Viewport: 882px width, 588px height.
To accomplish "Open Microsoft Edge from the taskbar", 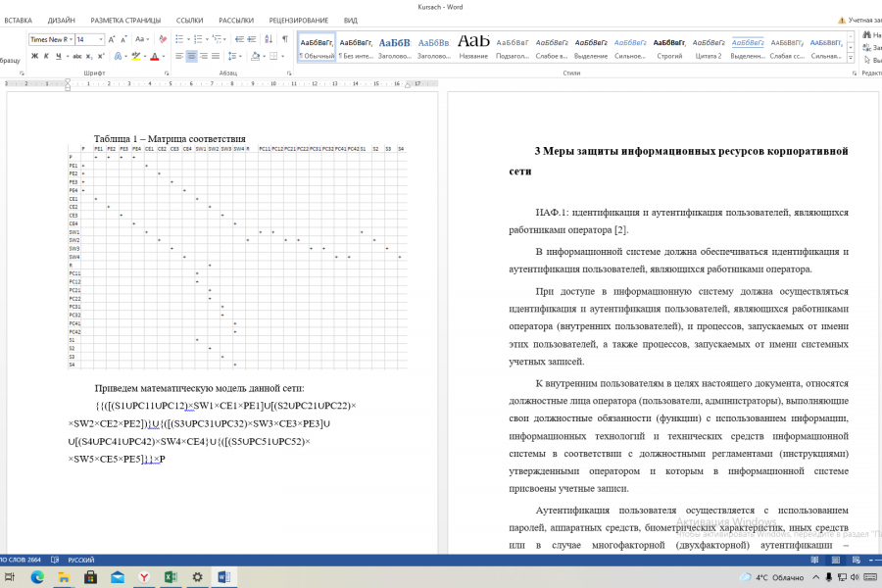I will coord(37,577).
